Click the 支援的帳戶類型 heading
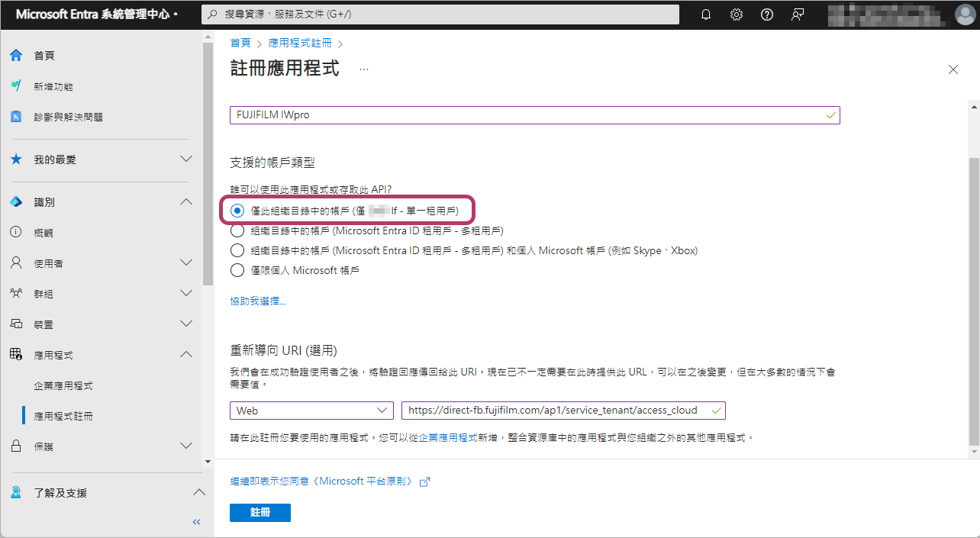This screenshot has height=538, width=980. point(272,163)
